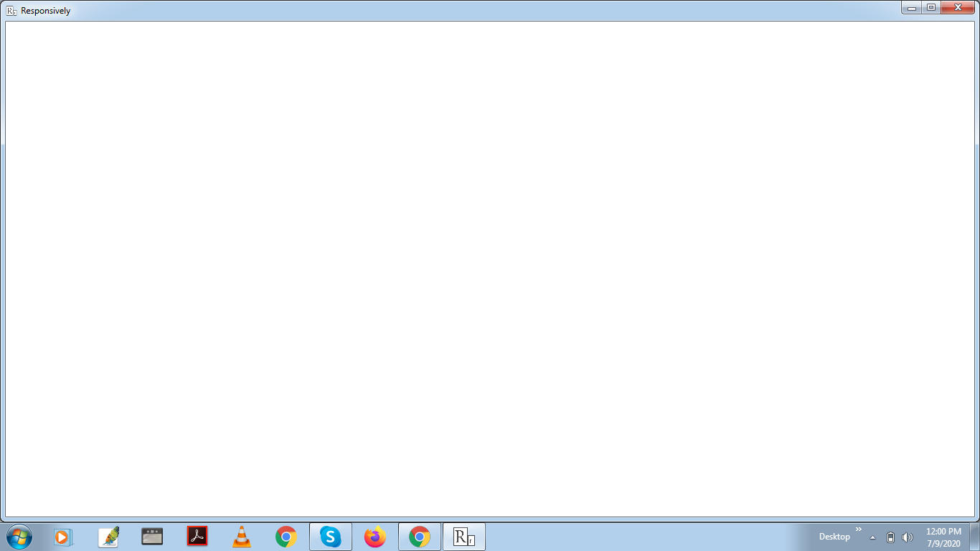Open the Windows Start menu
The width and height of the screenshot is (980, 551).
[19, 536]
